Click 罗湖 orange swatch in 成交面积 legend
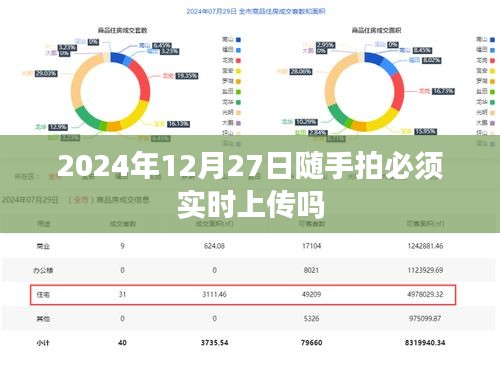Screen dimensions: 500x368 point(492,81)
